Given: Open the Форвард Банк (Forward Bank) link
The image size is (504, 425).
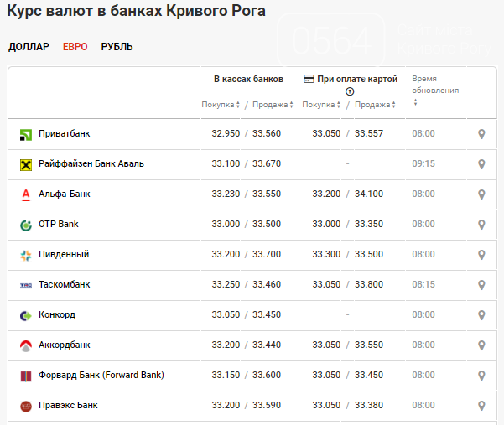Looking at the screenshot, I should 101,376.
